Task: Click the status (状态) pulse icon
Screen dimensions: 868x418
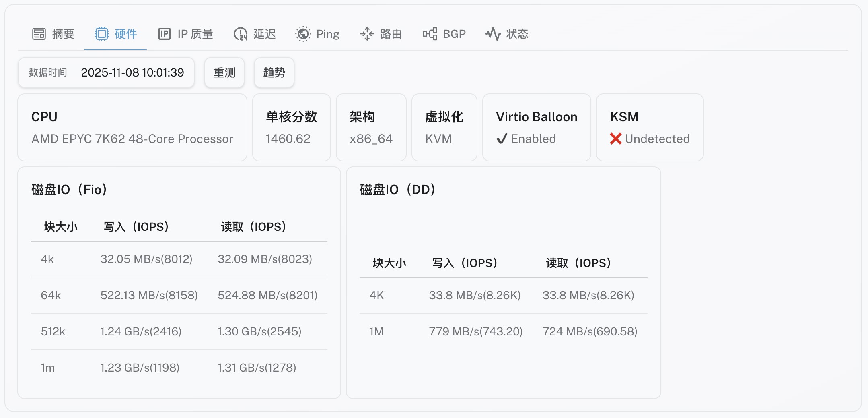Action: 493,34
